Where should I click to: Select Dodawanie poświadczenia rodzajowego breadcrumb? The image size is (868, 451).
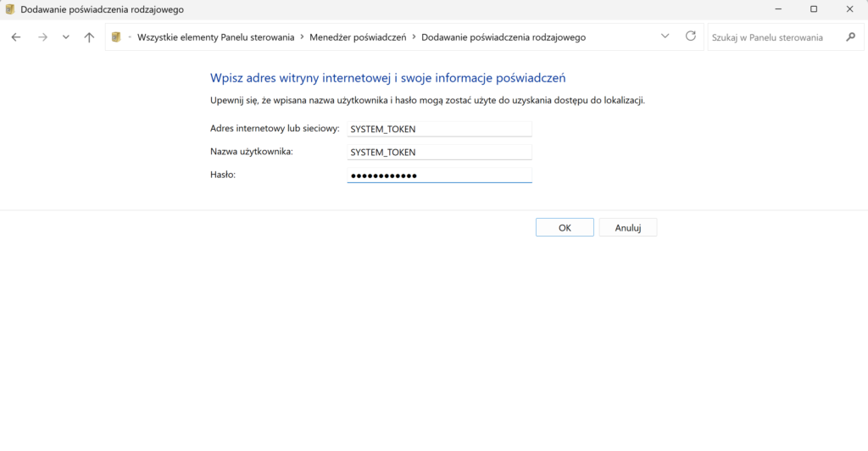pyautogui.click(x=503, y=37)
